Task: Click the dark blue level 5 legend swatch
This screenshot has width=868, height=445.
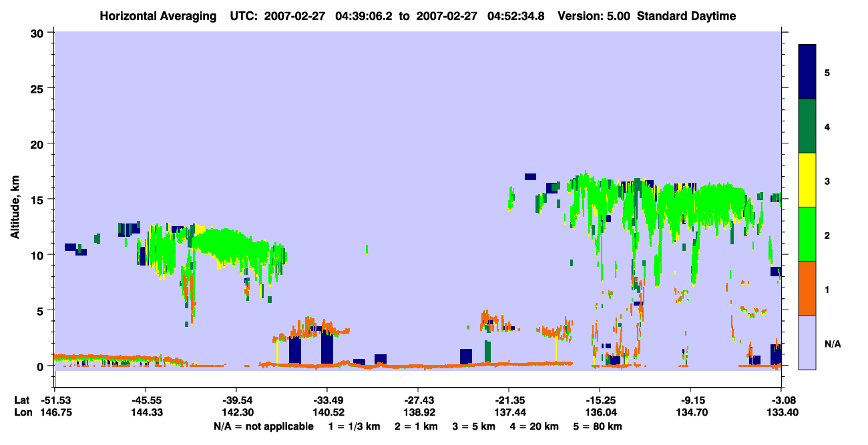Action: tap(807, 71)
